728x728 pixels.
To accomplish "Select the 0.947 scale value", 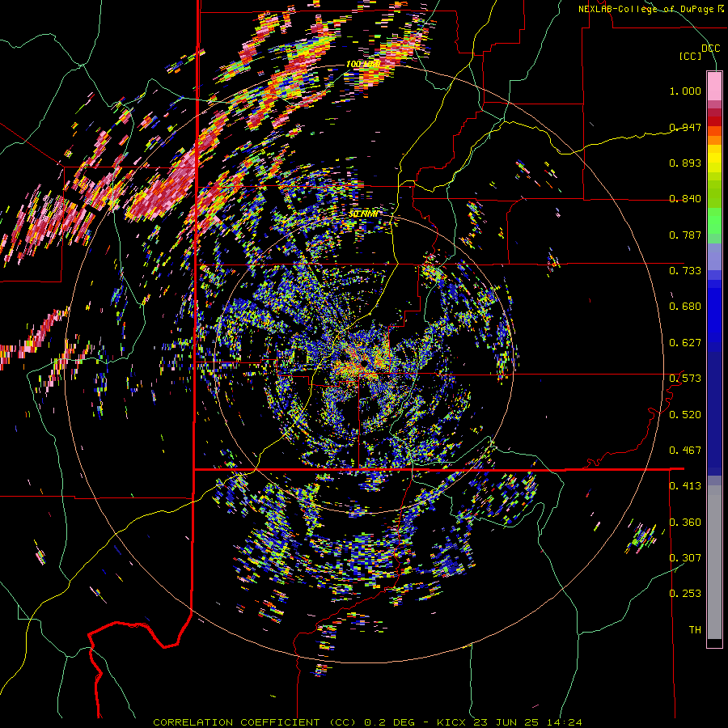I will 685,127.
